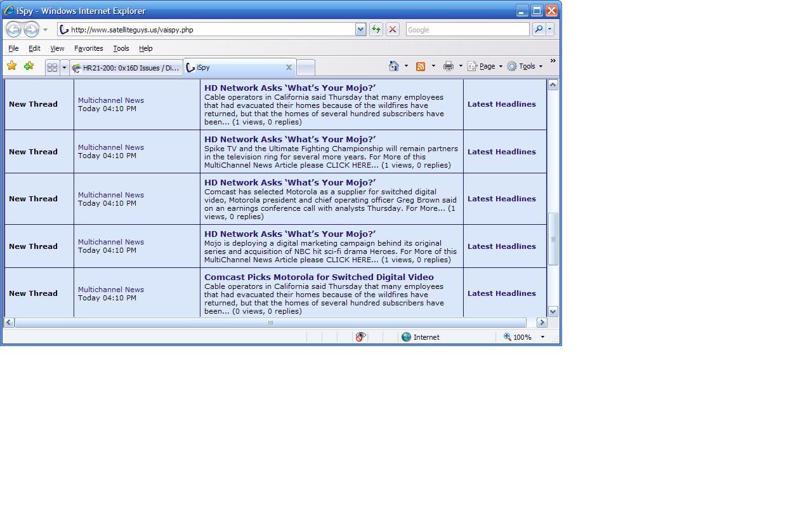Open the Favorites menu
Screen dimensions: 812x508
pos(88,48)
